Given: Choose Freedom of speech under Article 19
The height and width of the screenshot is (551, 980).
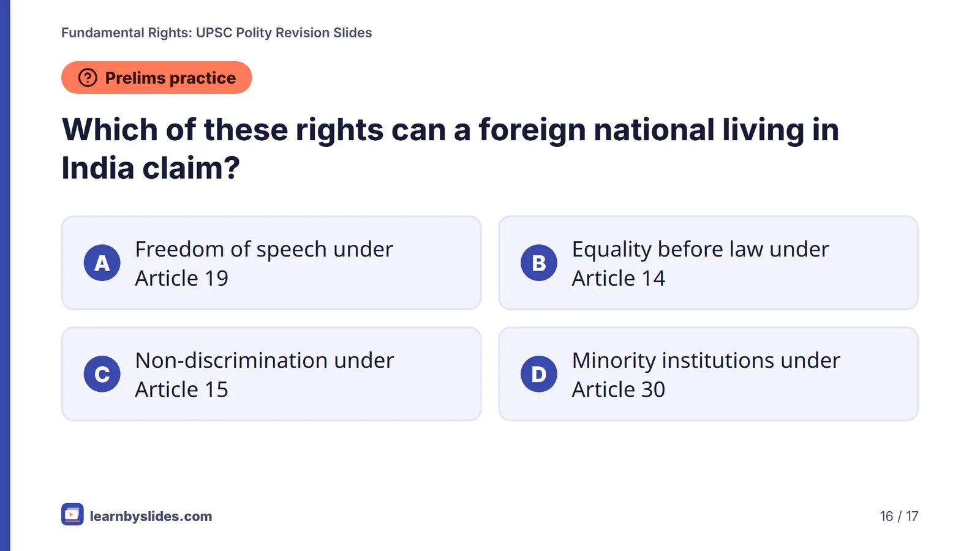Looking at the screenshot, I should click(271, 263).
